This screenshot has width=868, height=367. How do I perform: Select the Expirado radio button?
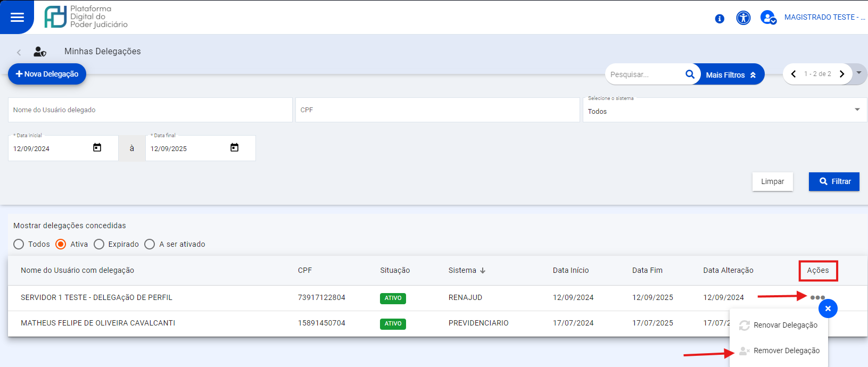click(99, 244)
